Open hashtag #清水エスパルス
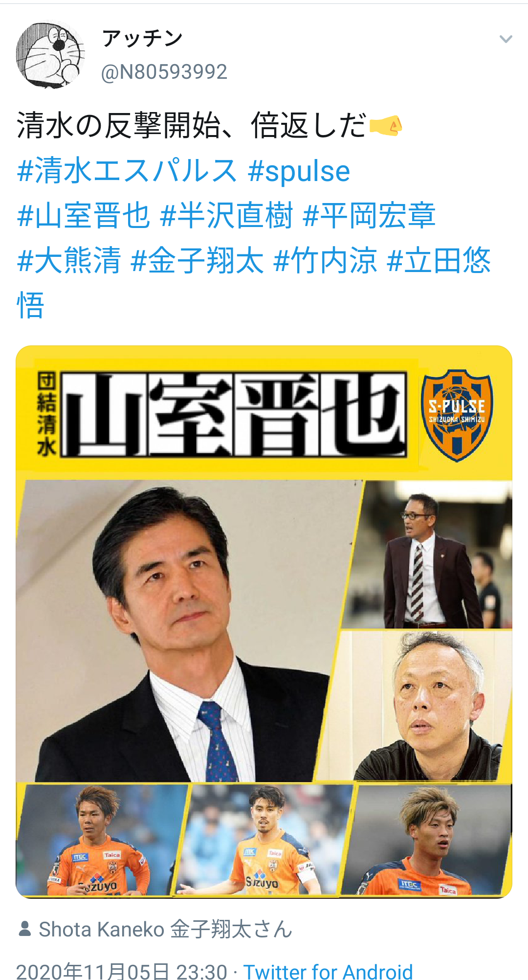This screenshot has height=980, width=528. pos(127,171)
